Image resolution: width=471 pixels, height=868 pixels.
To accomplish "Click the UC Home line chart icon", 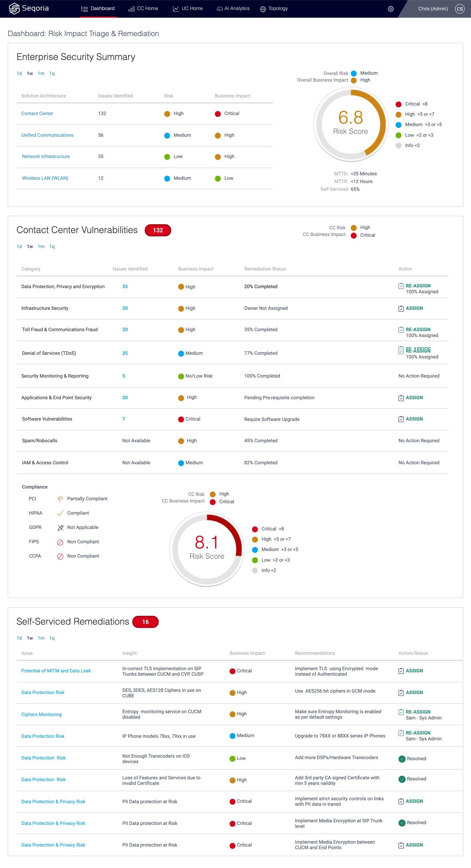I will (176, 9).
